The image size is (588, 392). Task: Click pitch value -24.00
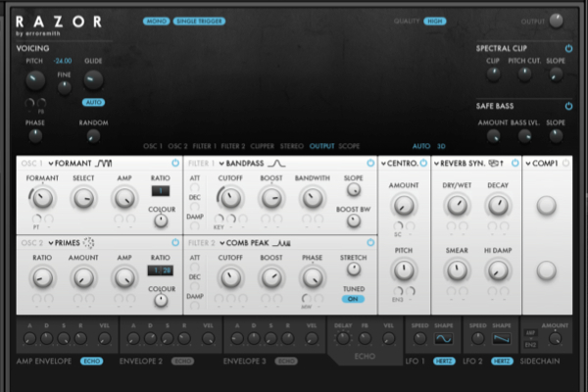tap(63, 61)
